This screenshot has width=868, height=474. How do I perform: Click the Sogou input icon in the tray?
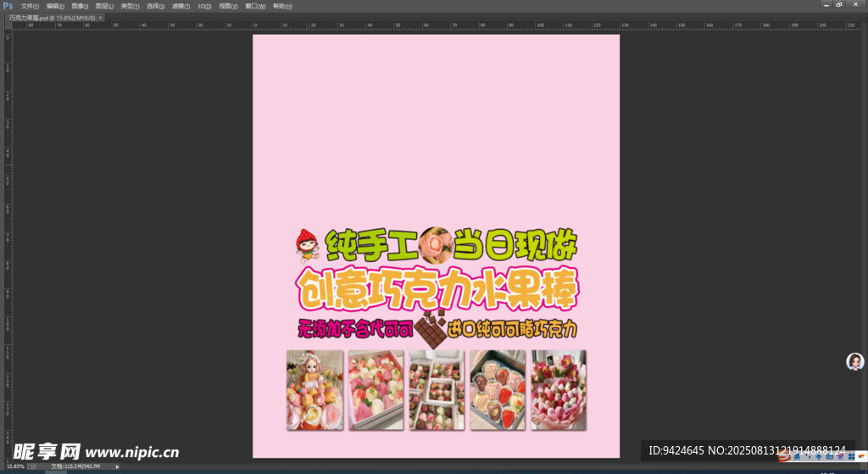coord(784,456)
